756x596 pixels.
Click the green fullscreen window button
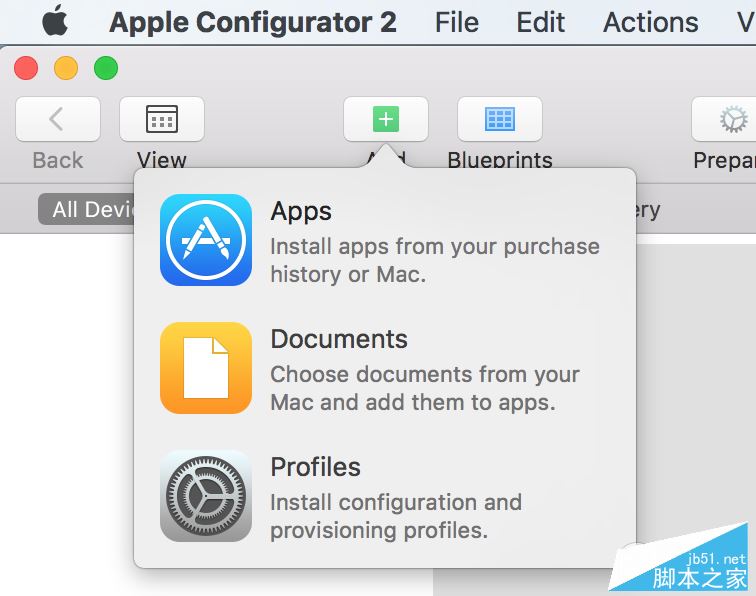(x=106, y=68)
